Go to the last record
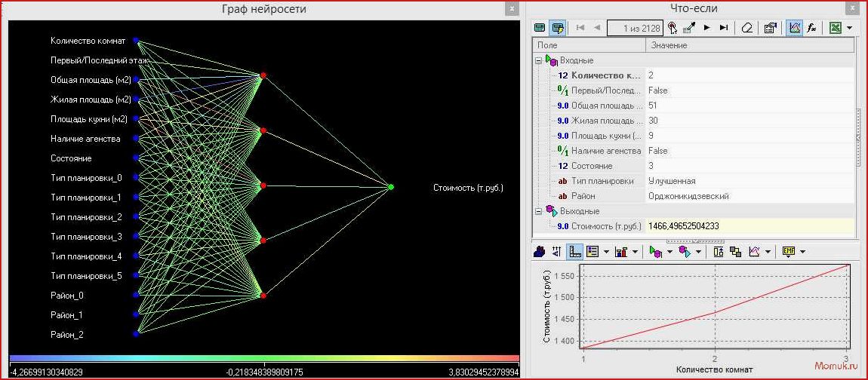This screenshot has width=868, height=380. [724, 28]
